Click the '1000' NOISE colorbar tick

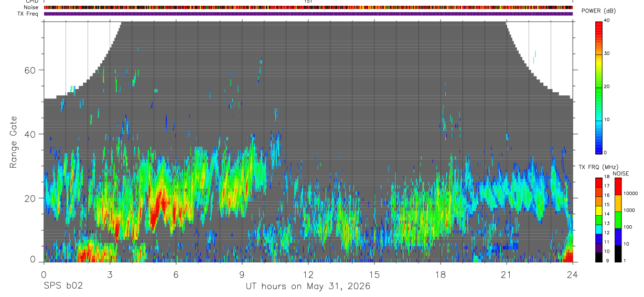(629, 210)
